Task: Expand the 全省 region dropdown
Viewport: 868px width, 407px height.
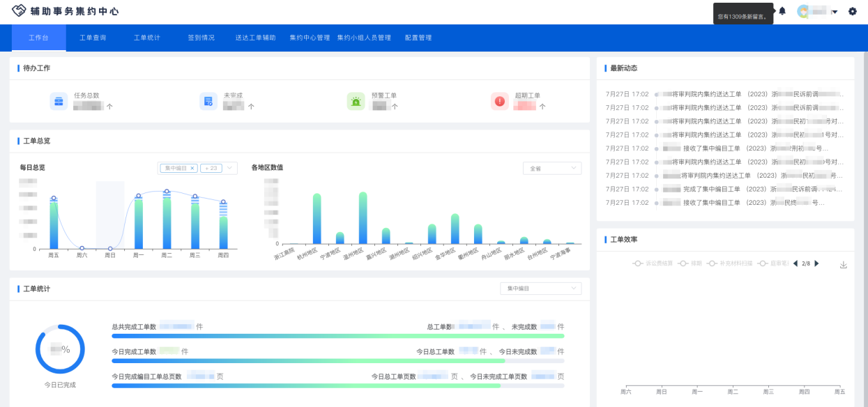Action: (x=551, y=168)
